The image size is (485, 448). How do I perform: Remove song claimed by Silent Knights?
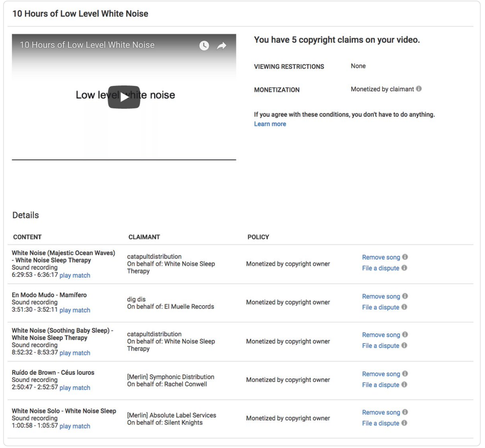click(x=381, y=412)
